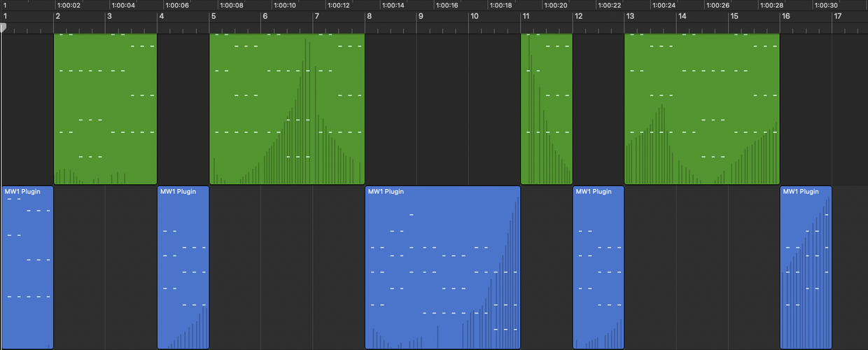Click the playhead handle in the ruler
This screenshot has width=868, height=350.
click(3, 28)
